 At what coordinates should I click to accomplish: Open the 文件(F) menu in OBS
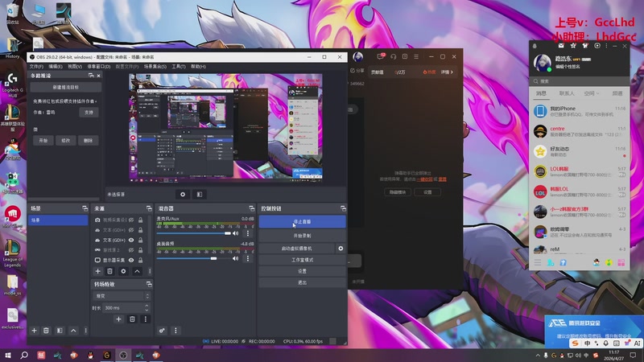36,67
